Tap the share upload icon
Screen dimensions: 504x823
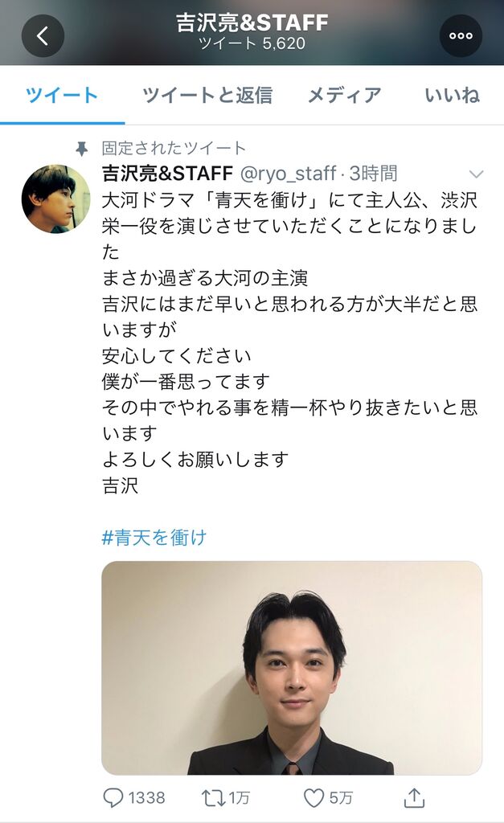[x=414, y=797]
